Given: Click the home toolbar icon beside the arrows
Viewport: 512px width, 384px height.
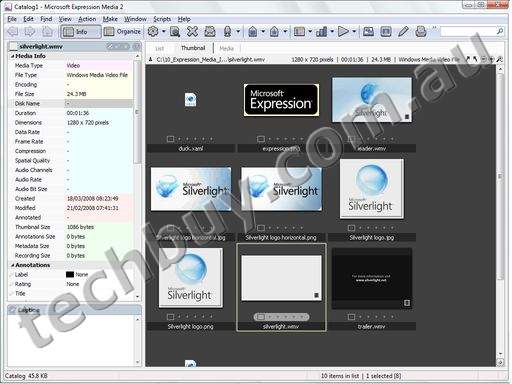Looking at the screenshot, I should tap(47, 32).
